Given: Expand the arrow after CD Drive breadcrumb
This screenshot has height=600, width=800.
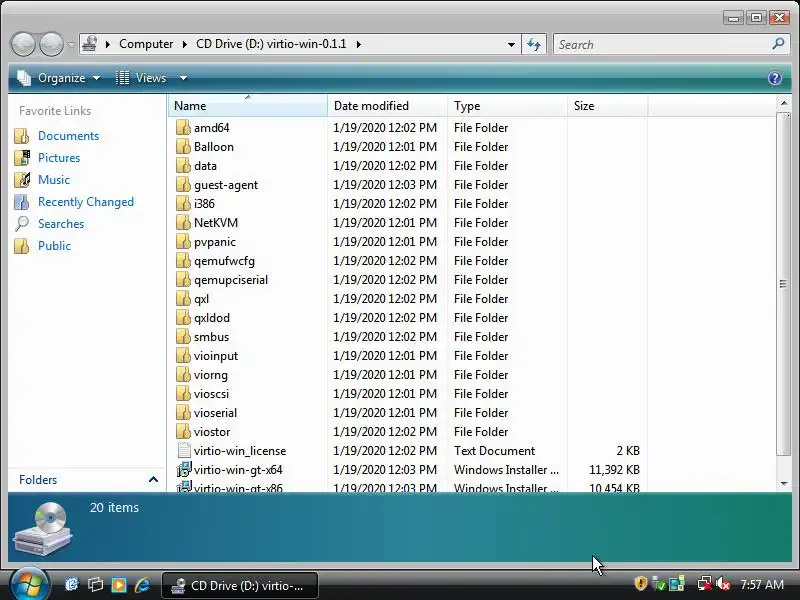Looking at the screenshot, I should pyautogui.click(x=359, y=44).
